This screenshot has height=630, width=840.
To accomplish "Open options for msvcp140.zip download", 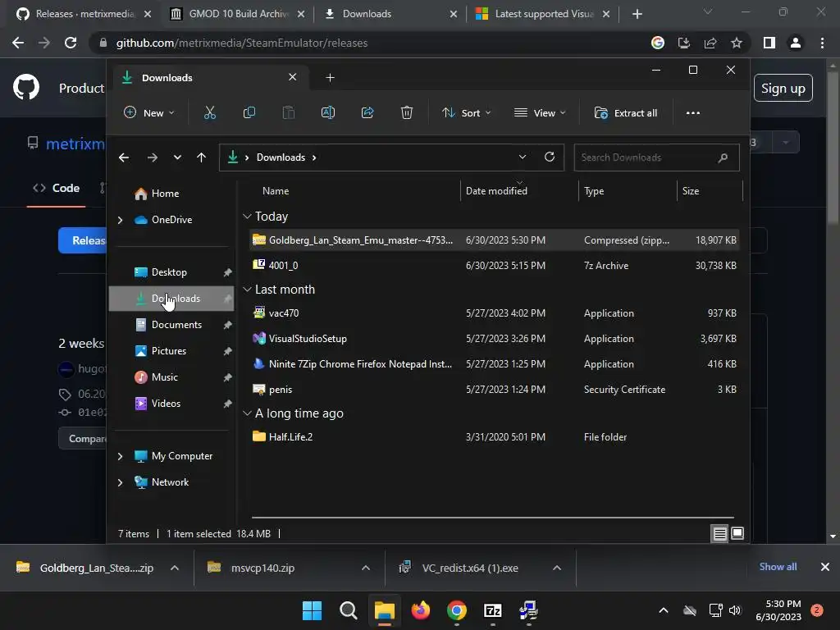I will click(366, 568).
